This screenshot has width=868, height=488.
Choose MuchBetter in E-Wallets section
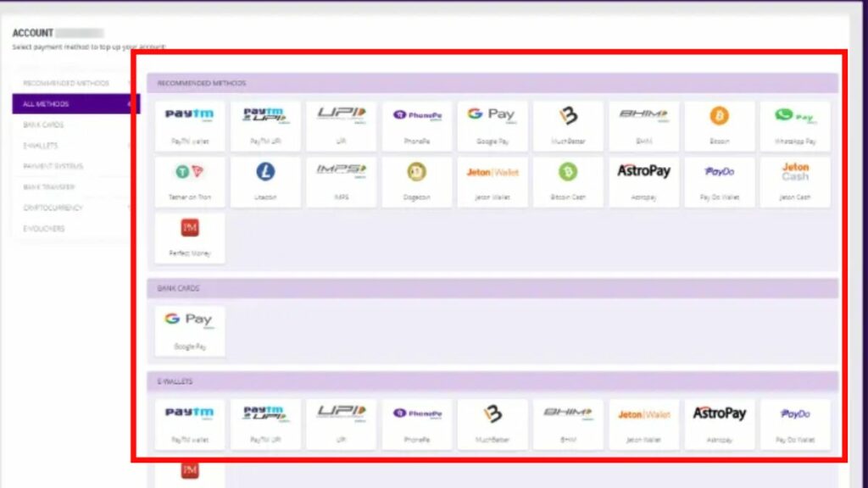pyautogui.click(x=492, y=424)
